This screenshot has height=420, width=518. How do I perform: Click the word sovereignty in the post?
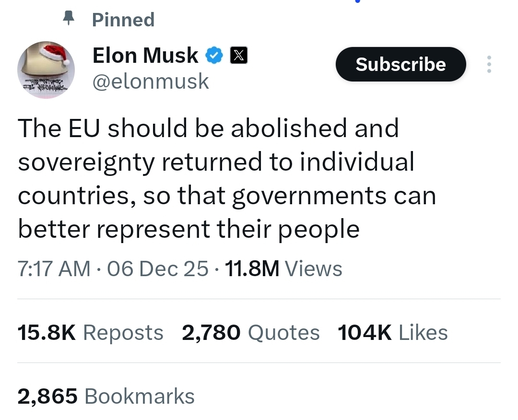pyautogui.click(x=86, y=163)
